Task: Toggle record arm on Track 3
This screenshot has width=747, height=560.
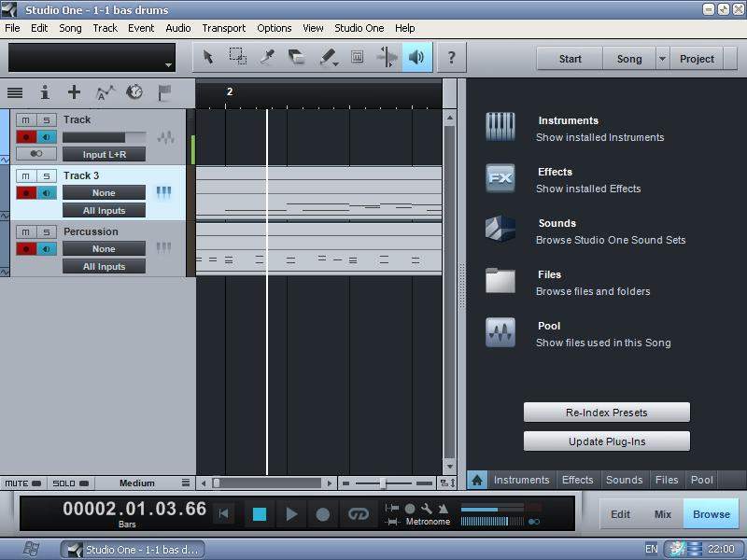Action: tap(25, 193)
